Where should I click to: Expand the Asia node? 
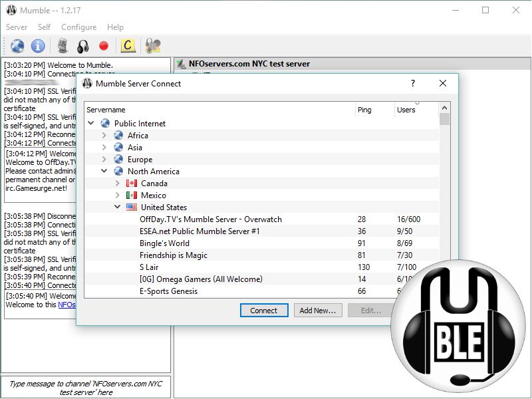[104, 147]
